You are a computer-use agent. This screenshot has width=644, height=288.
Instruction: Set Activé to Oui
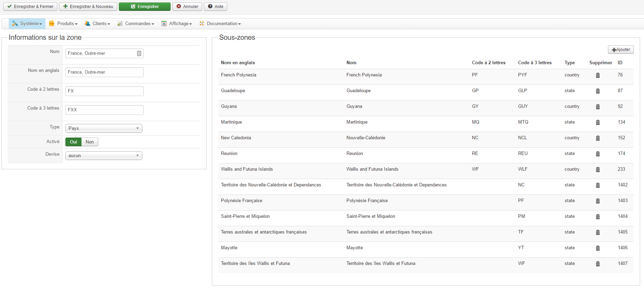pyautogui.click(x=73, y=142)
